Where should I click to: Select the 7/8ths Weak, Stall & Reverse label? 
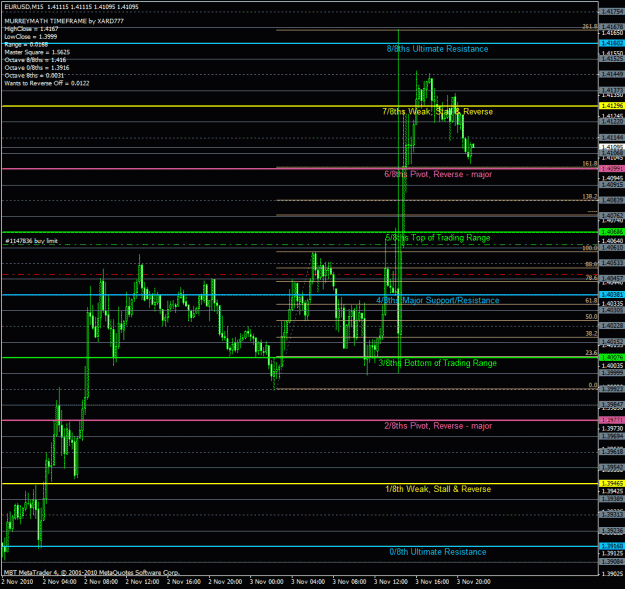[438, 112]
